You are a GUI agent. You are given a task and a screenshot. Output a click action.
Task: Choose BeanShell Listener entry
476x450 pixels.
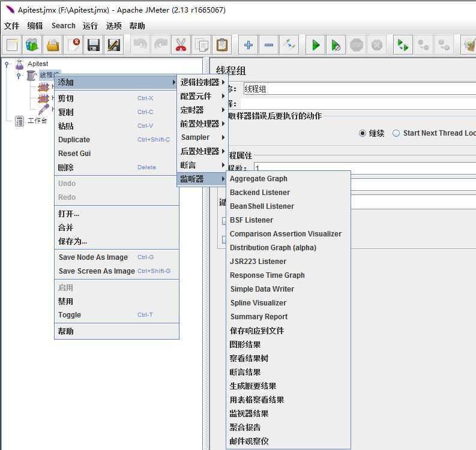(288, 206)
